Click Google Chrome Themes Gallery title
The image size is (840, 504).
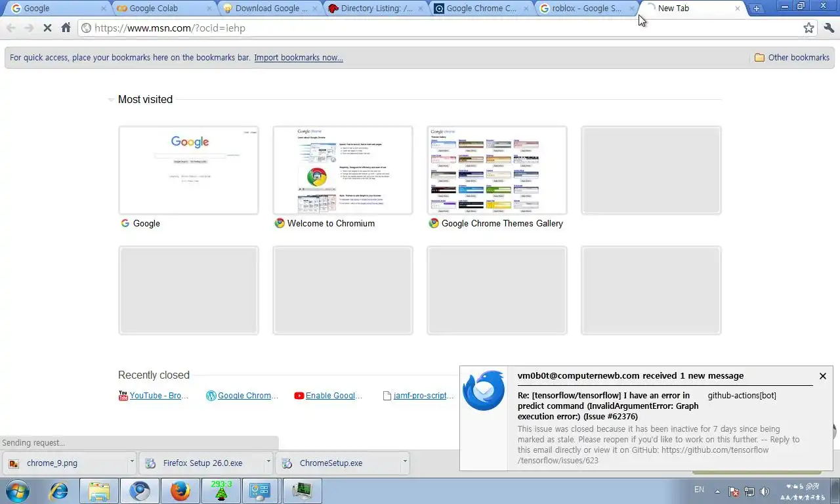click(x=502, y=223)
